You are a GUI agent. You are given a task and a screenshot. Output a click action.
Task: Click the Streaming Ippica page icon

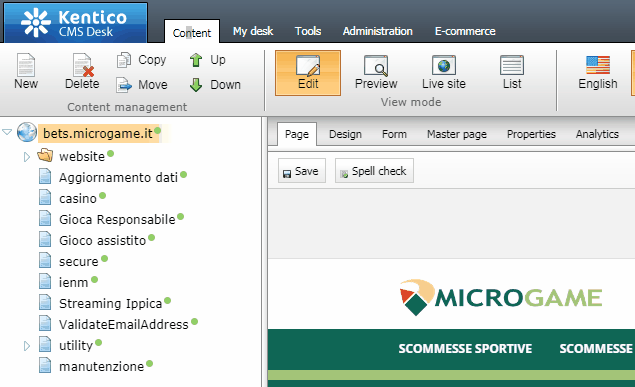point(45,303)
